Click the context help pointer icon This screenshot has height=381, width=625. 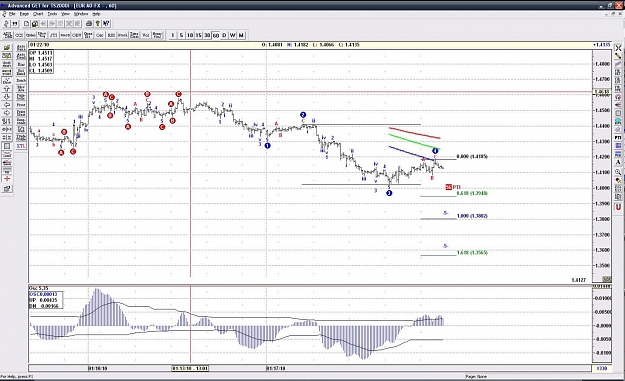tap(106, 24)
